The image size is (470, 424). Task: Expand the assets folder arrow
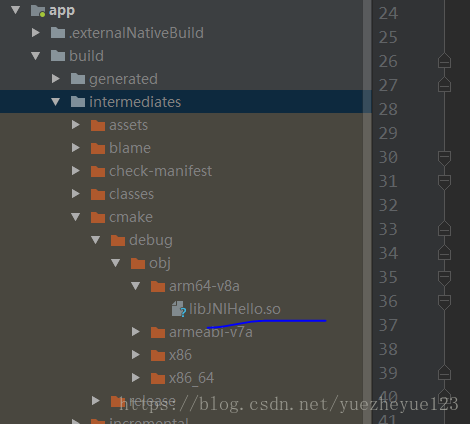[76, 125]
